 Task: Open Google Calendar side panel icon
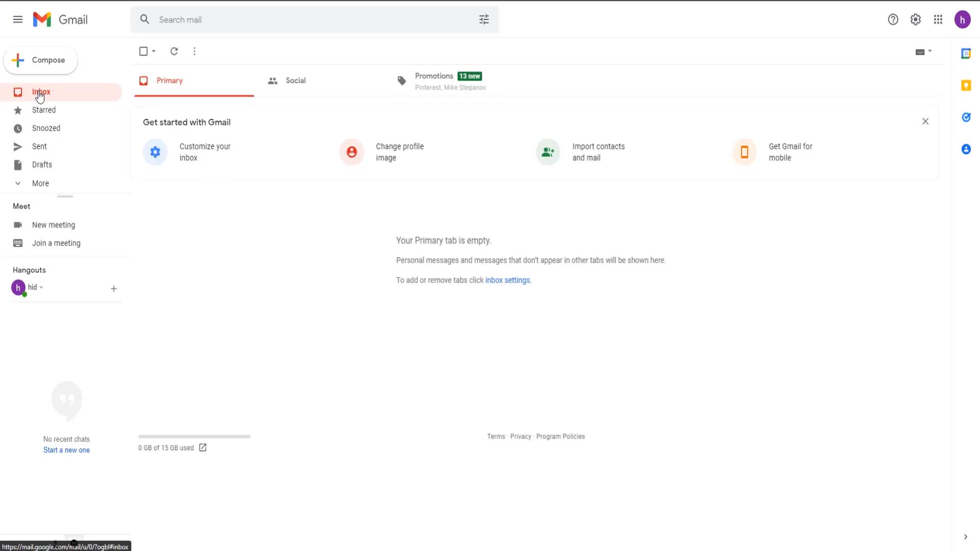pos(966,54)
